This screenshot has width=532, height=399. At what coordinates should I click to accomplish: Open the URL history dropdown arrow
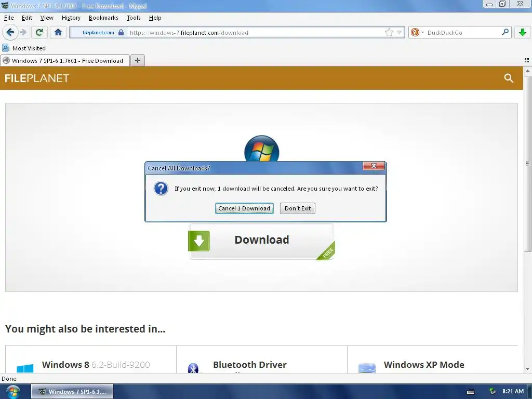(400, 33)
